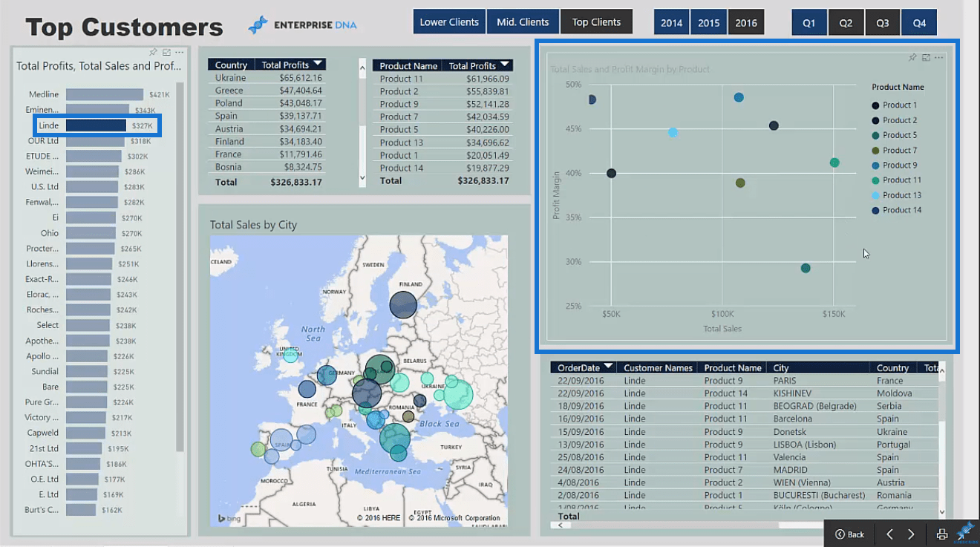Select the Medline bar in customer chart
The width and height of the screenshot is (980, 547).
tap(105, 94)
